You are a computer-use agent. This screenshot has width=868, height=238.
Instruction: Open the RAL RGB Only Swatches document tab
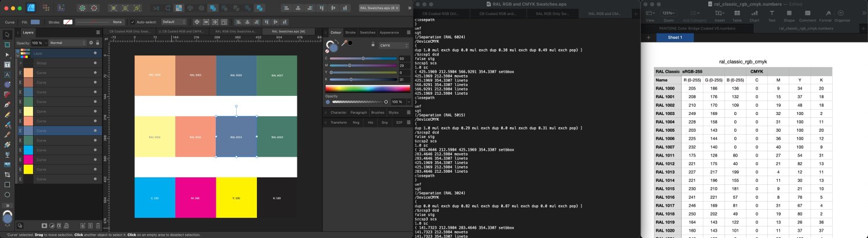pyautogui.click(x=236, y=31)
